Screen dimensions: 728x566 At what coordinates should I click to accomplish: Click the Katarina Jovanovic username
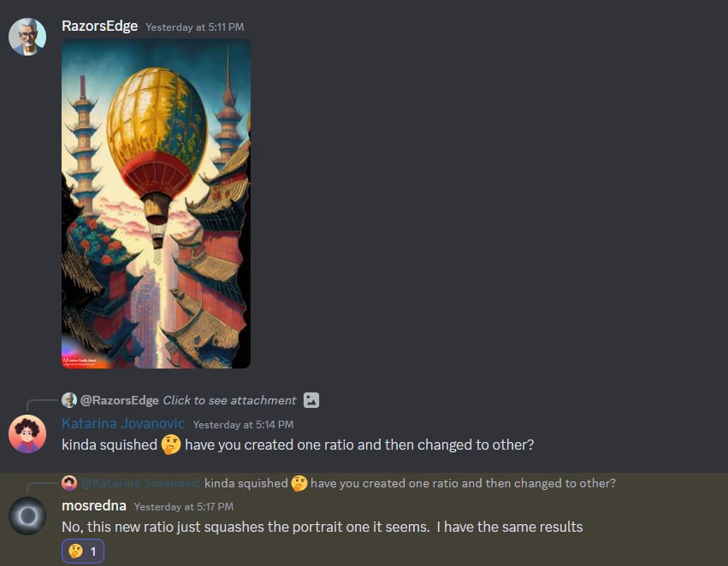coord(123,423)
